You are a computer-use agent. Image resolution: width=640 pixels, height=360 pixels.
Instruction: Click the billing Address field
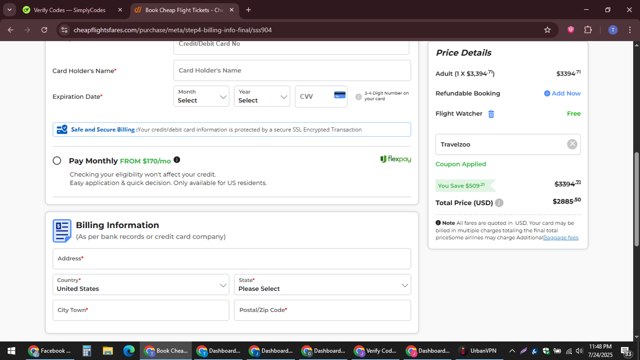231,258
